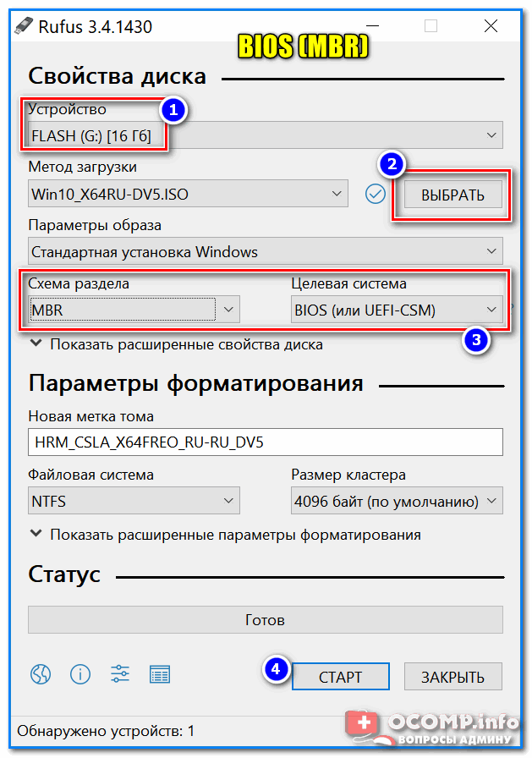
Task: Open the Метод загрузки boot selection dropdown
Action: tap(188, 194)
